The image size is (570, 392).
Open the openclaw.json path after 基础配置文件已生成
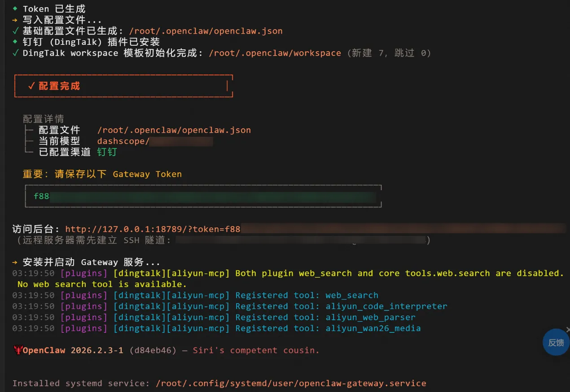pos(206,31)
